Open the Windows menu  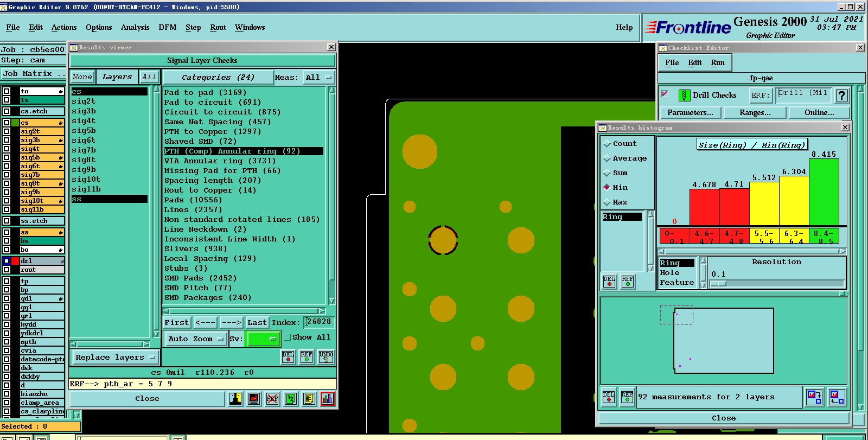[250, 27]
